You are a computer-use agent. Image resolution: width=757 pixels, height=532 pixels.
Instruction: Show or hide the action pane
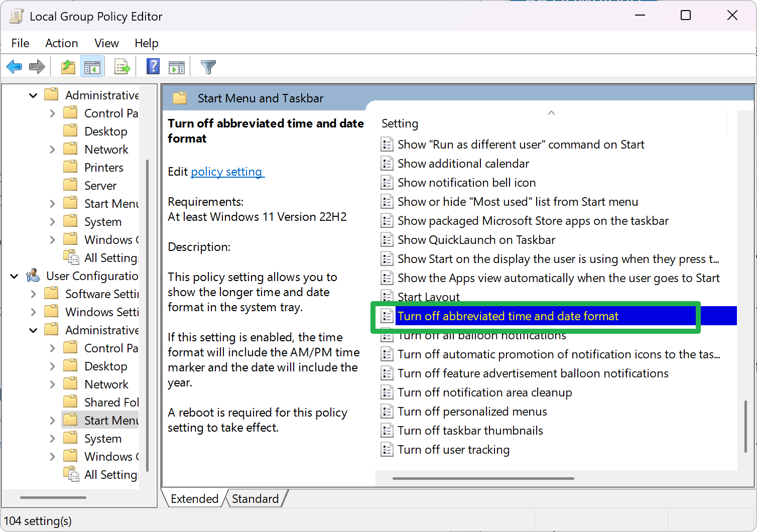(x=176, y=66)
